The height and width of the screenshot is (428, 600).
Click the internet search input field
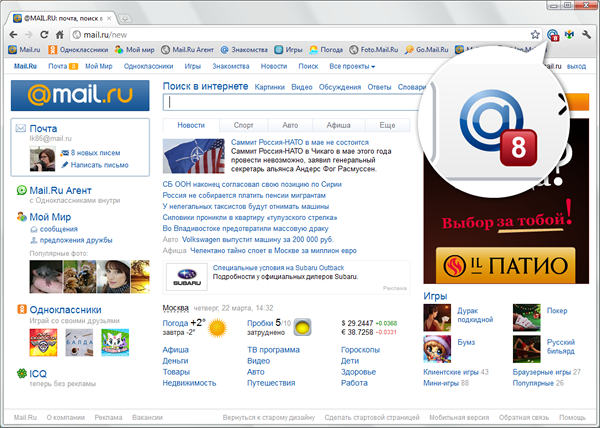[x=293, y=103]
